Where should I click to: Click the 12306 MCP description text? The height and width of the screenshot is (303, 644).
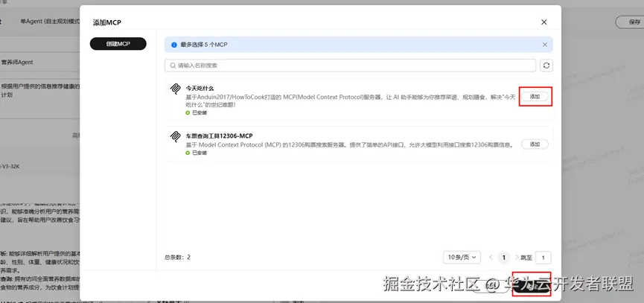click(x=350, y=144)
